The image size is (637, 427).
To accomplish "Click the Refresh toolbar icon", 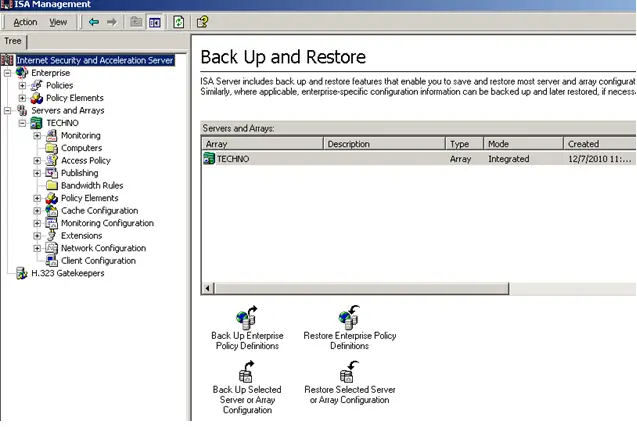I will pyautogui.click(x=179, y=22).
